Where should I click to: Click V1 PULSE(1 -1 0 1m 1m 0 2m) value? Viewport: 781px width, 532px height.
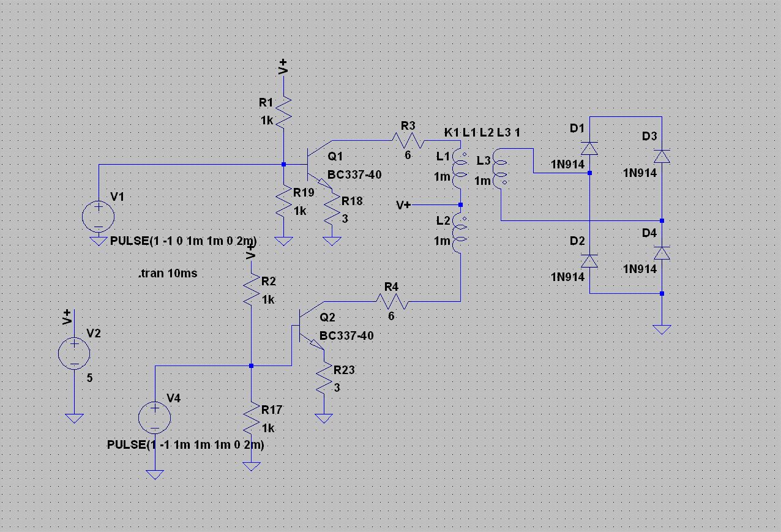coord(184,240)
